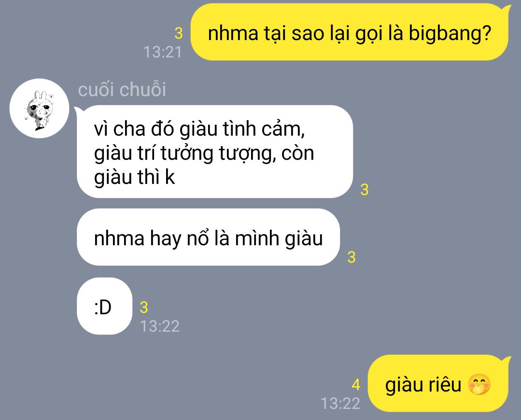The image size is (521, 420).
Task: Click the 13:21 timestamp
Action: pyautogui.click(x=163, y=52)
